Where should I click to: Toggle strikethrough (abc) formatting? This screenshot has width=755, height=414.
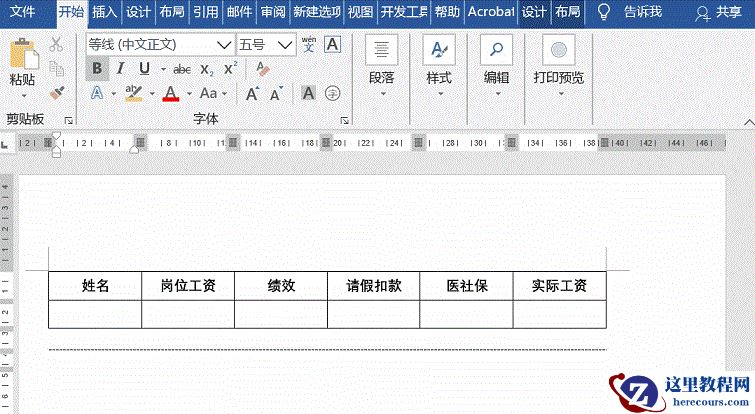182,69
